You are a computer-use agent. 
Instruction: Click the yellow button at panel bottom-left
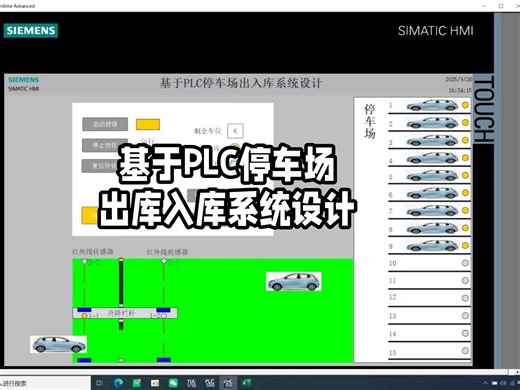[90, 216]
